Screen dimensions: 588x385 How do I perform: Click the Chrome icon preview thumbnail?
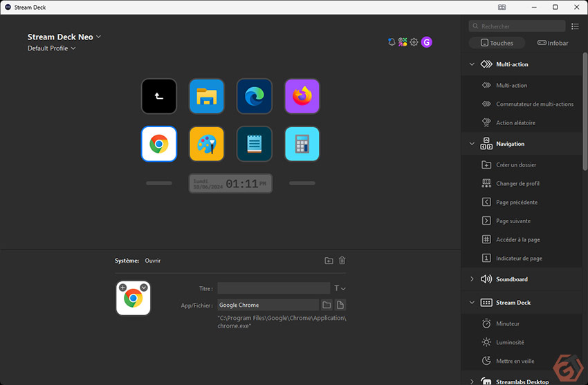click(x=133, y=298)
